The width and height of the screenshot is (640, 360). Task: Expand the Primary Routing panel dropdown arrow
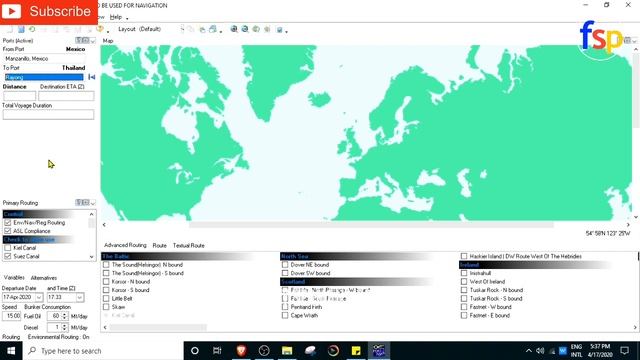93,203
